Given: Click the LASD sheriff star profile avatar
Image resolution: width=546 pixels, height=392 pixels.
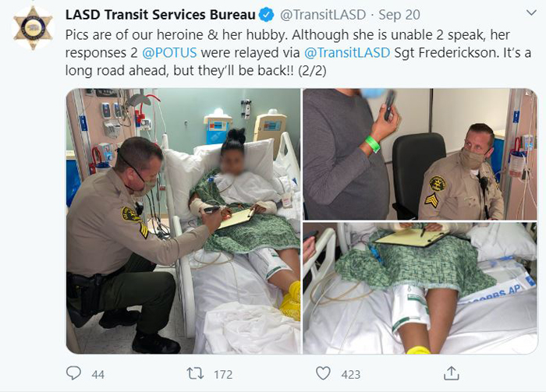Looking at the screenshot, I should tap(33, 28).
